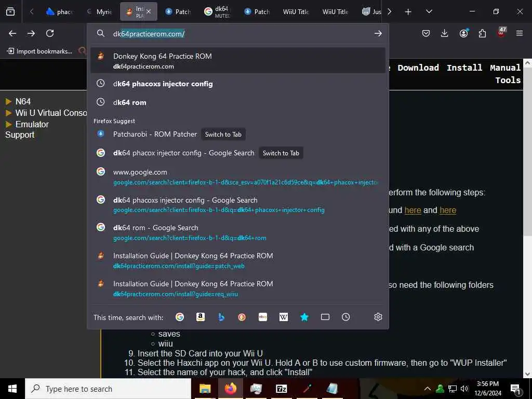Select the www.google.com suggestion
This screenshot has height=399, width=532.
[x=238, y=177]
